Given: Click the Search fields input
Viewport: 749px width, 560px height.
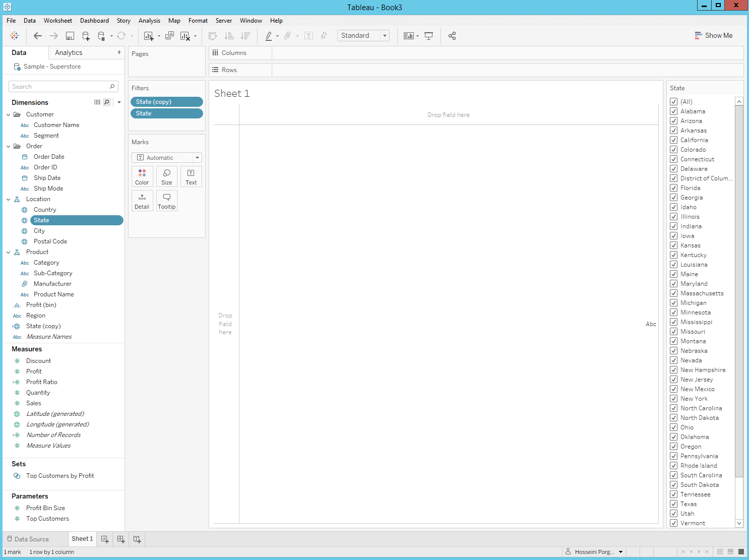Looking at the screenshot, I should click(x=64, y=87).
